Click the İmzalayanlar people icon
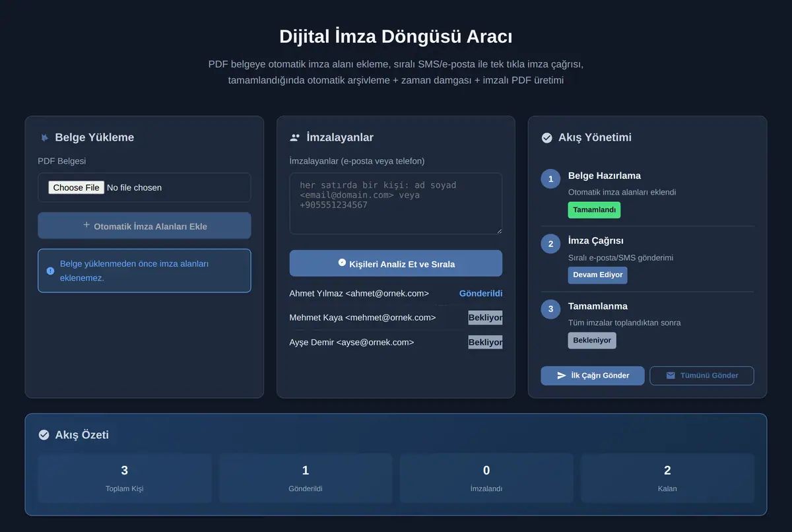This screenshot has height=532, width=792. coord(295,137)
